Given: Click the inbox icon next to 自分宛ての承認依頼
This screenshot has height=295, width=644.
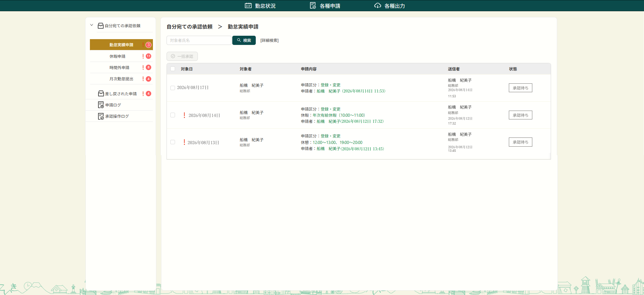Looking at the screenshot, I should 101,26.
